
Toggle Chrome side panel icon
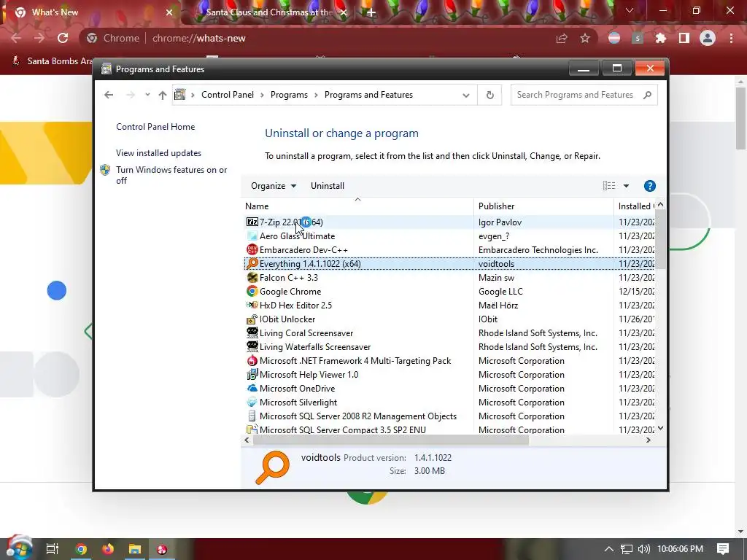(684, 38)
